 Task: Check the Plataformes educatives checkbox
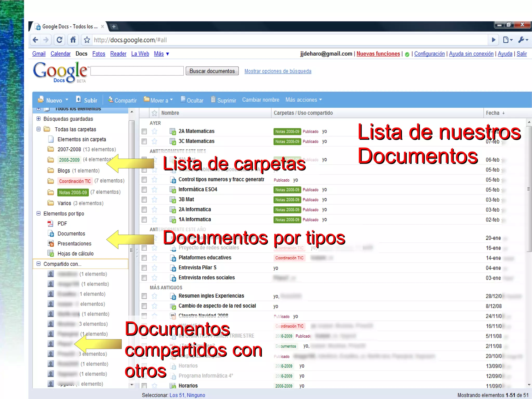point(144,258)
